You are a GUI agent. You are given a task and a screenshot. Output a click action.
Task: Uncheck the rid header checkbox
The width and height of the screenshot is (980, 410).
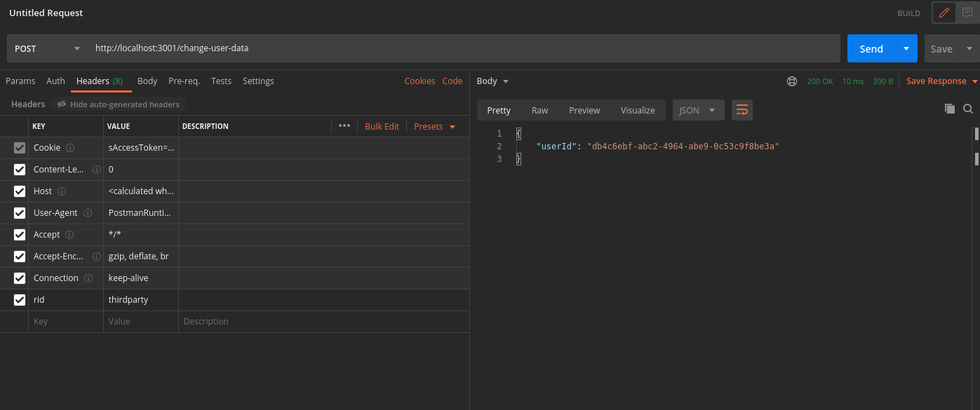point(19,299)
